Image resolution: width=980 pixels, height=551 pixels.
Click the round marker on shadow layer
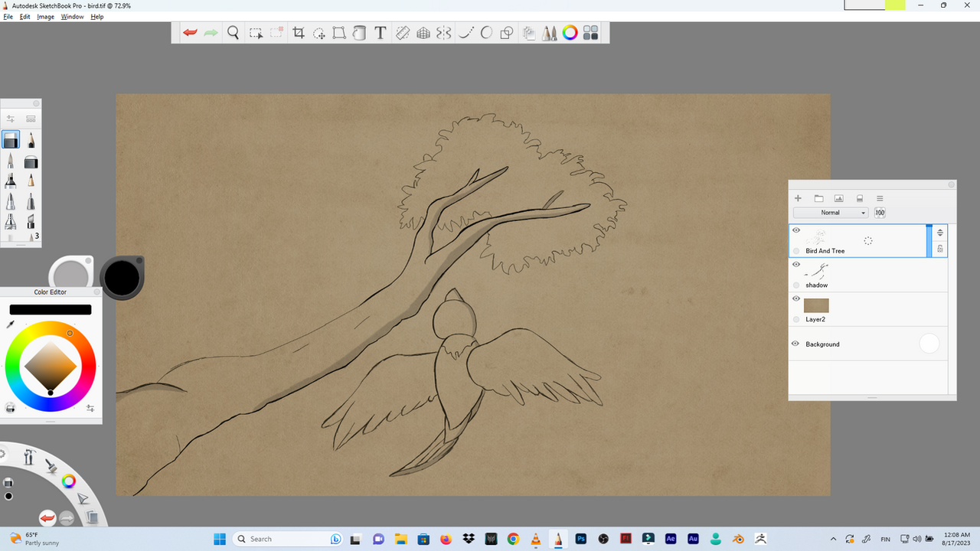point(796,285)
